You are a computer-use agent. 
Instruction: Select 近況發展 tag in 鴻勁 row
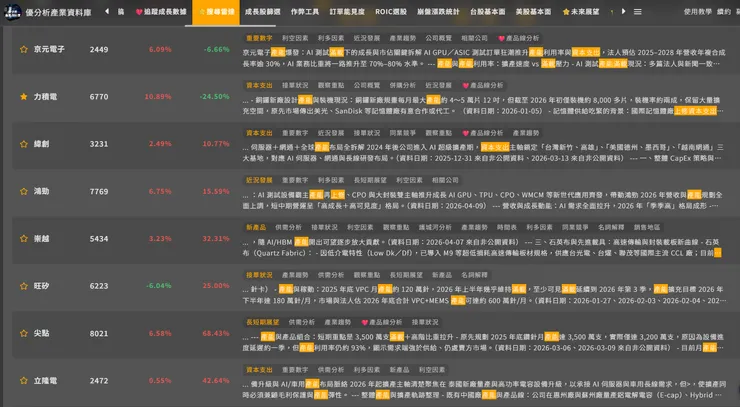click(259, 180)
